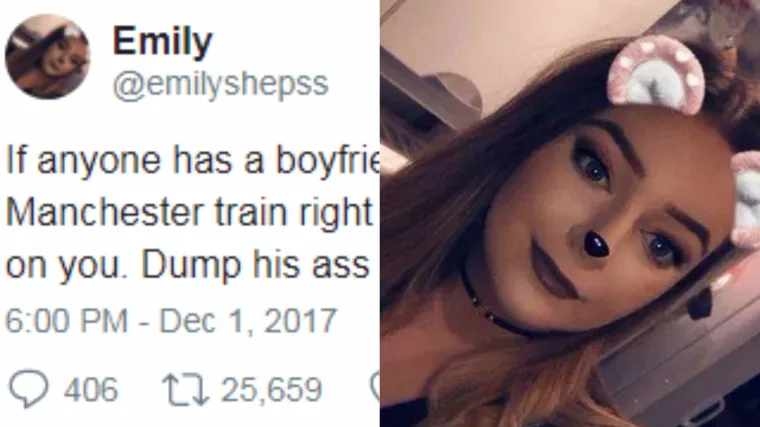The width and height of the screenshot is (760, 427).
Task: Click the retweet arrows icon
Action: 188,389
